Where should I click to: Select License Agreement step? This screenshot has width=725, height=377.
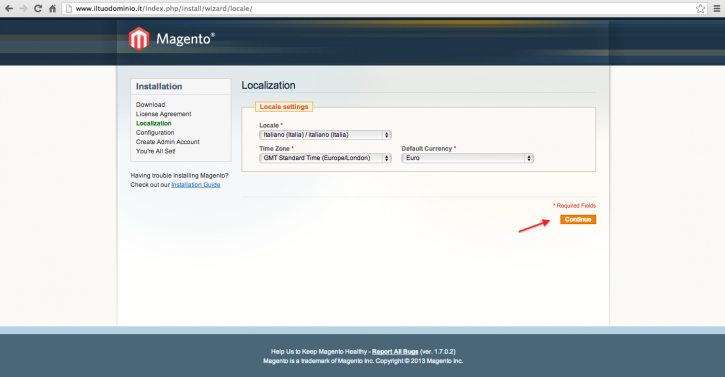163,114
